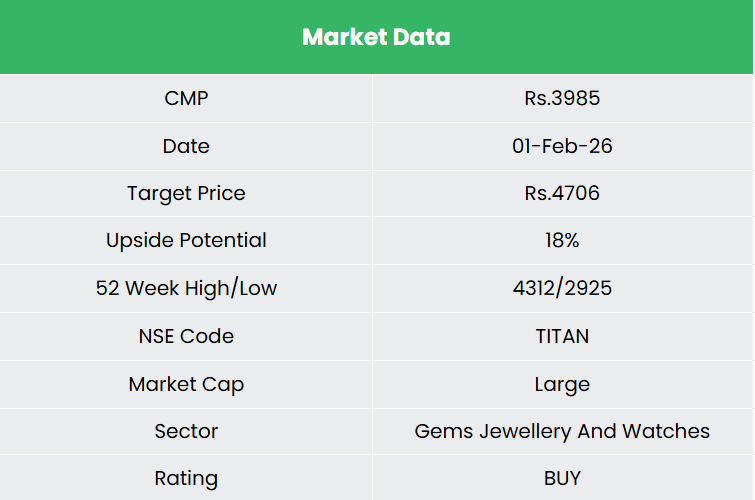Screen dimensions: 755x500
Task: Click the 18% upside value
Action: tap(562, 241)
